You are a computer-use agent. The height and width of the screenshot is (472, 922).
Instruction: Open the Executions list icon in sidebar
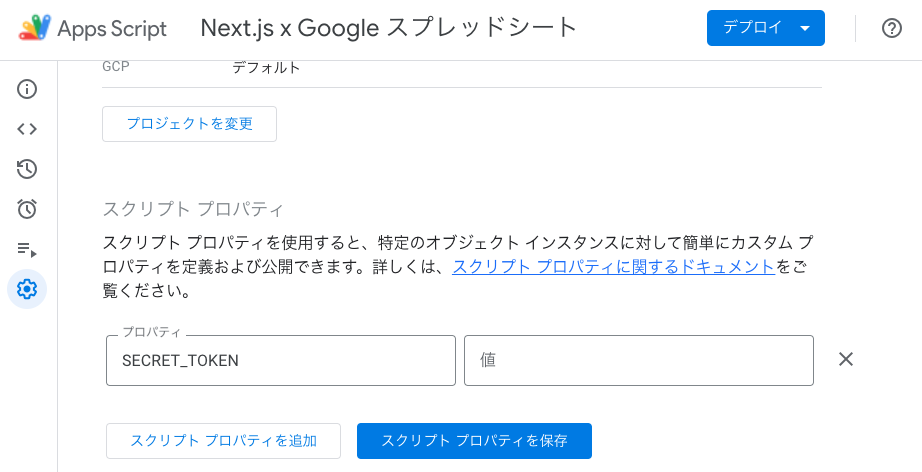[x=27, y=250]
